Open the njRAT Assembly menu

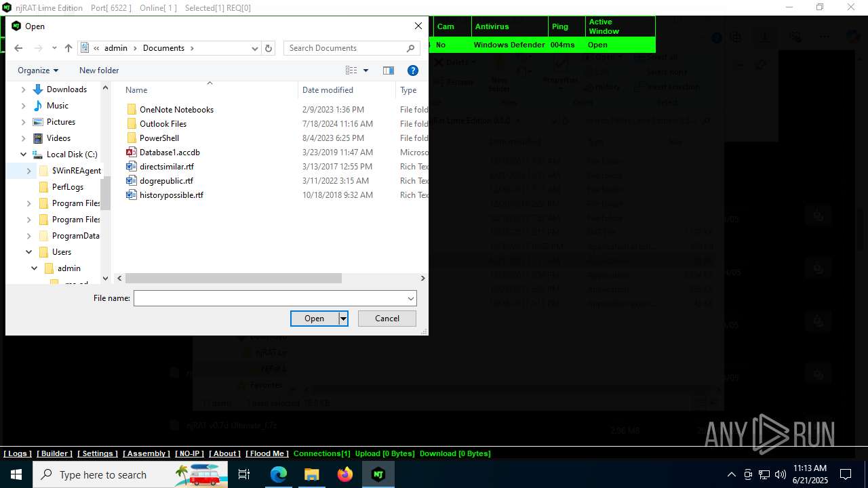[x=146, y=453]
